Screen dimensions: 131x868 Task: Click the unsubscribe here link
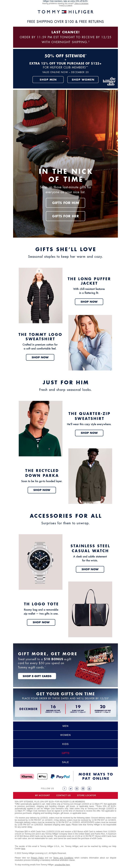pos(62,865)
